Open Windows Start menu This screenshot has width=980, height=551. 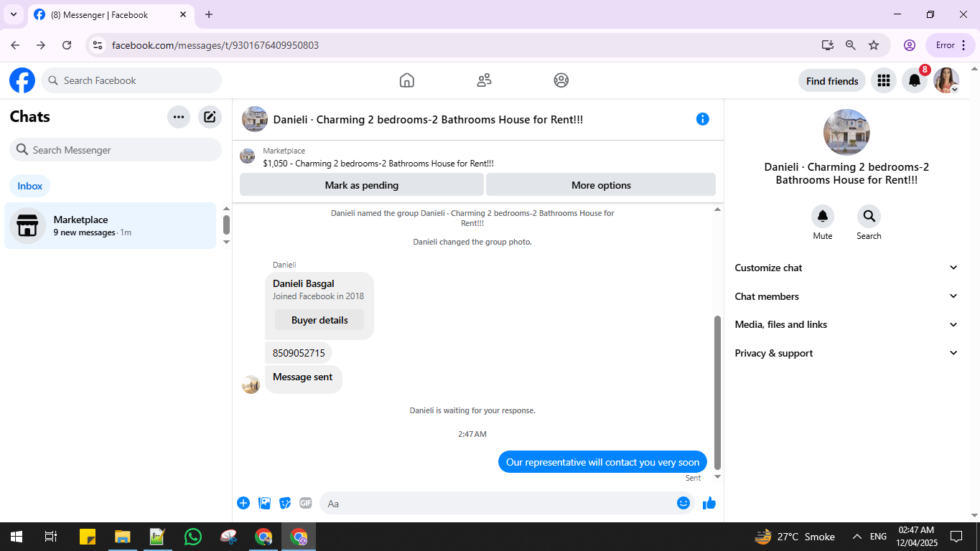16,537
